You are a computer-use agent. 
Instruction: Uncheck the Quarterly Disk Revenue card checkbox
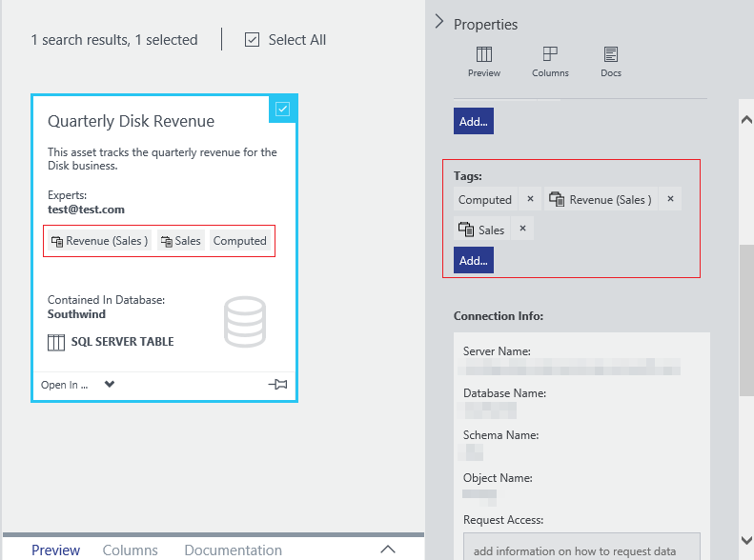point(282,109)
